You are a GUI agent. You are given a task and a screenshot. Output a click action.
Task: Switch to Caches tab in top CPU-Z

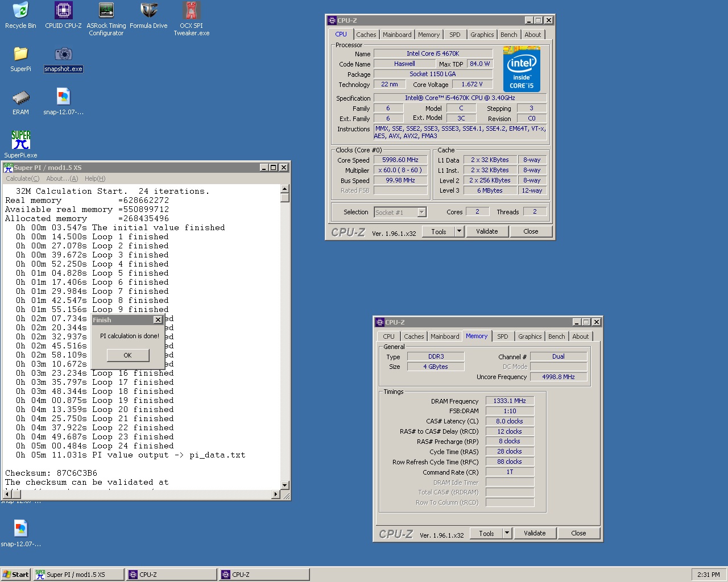[x=366, y=35]
